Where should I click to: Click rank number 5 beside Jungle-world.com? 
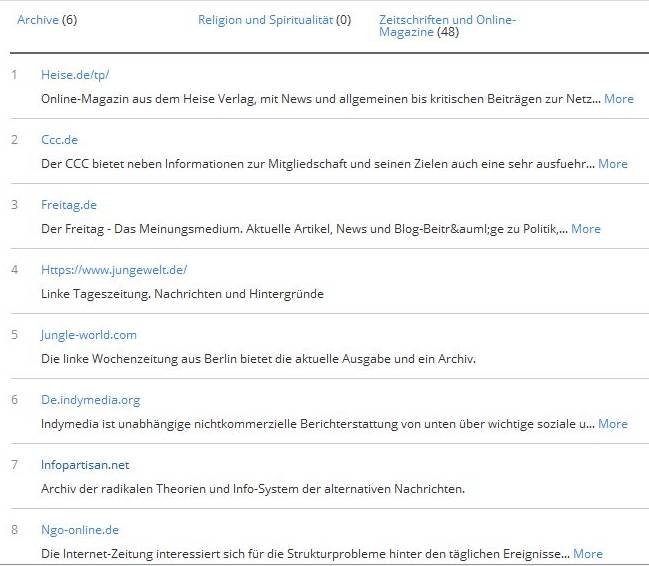point(14,335)
